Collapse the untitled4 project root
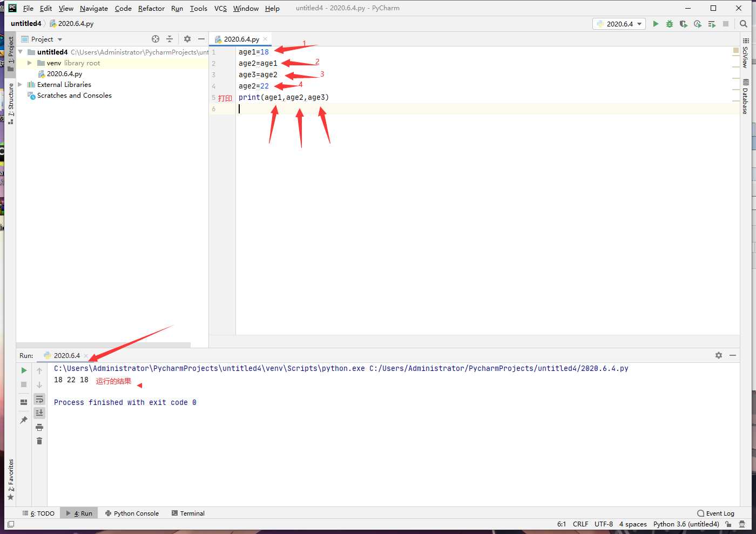This screenshot has height=534, width=756. click(21, 52)
